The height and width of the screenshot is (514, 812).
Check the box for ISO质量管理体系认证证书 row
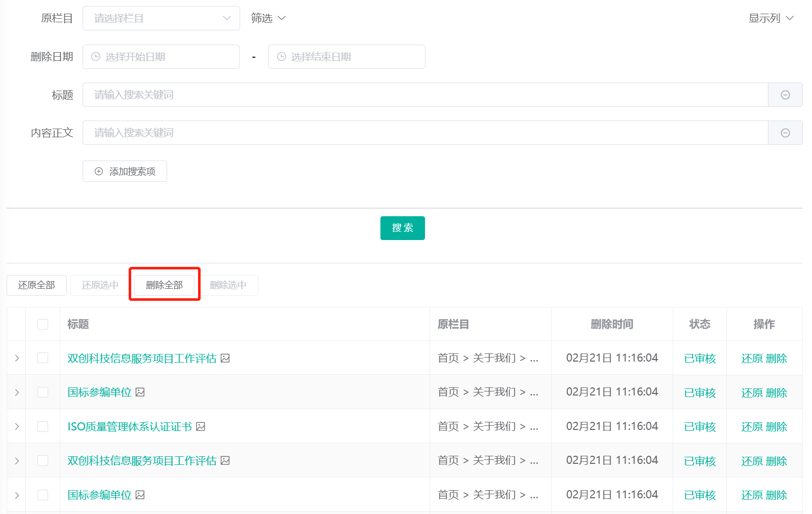[43, 427]
